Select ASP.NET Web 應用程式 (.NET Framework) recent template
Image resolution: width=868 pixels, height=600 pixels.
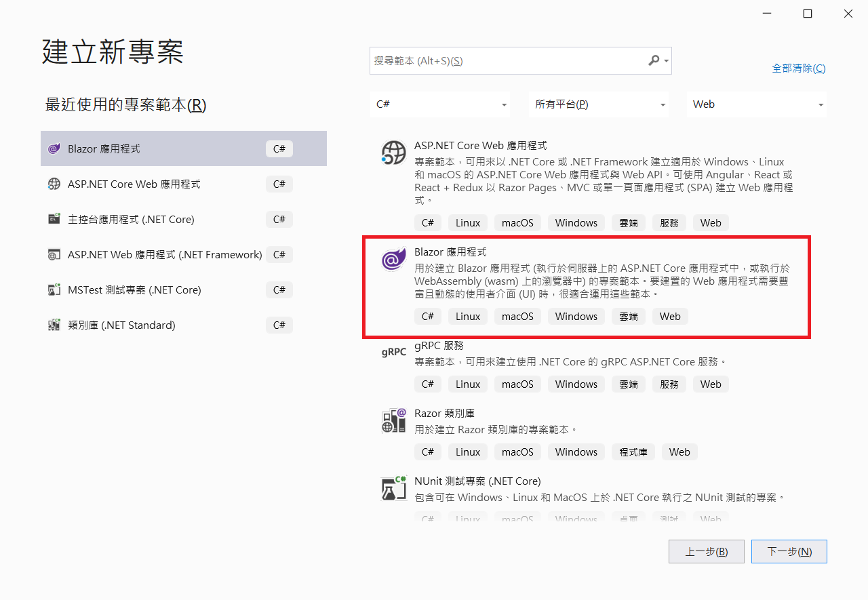(184, 254)
